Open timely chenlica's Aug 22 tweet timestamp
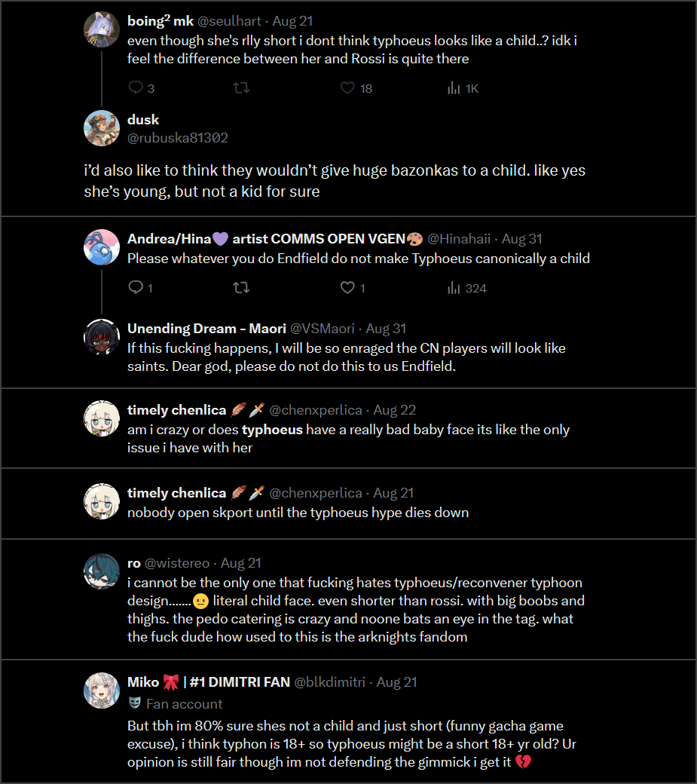 click(x=394, y=410)
